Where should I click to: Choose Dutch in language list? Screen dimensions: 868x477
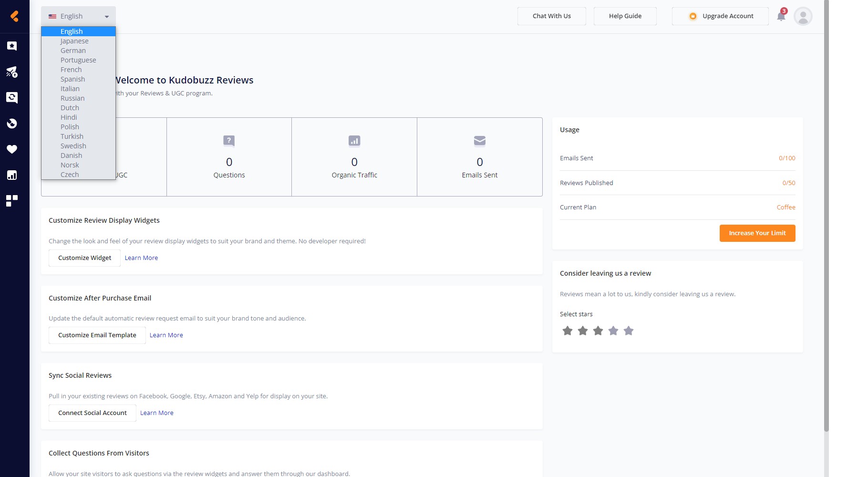78,108
